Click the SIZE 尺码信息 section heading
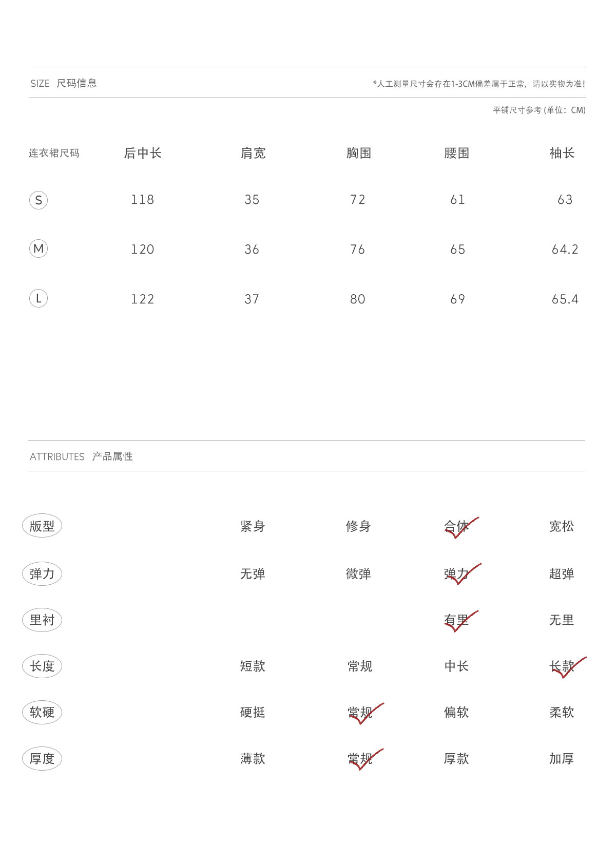Viewport: 616px width, 862px height. tap(64, 83)
